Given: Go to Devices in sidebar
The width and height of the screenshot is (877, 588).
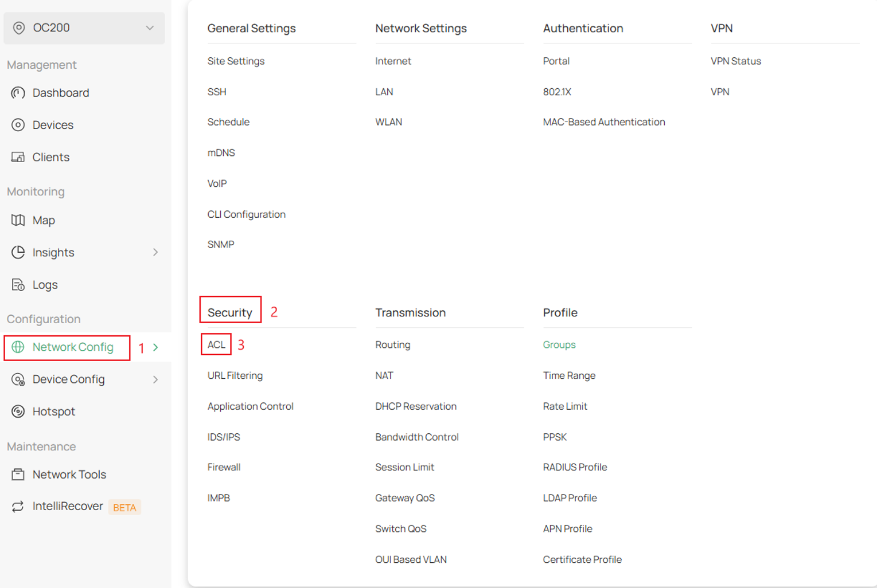Looking at the screenshot, I should pos(53,125).
